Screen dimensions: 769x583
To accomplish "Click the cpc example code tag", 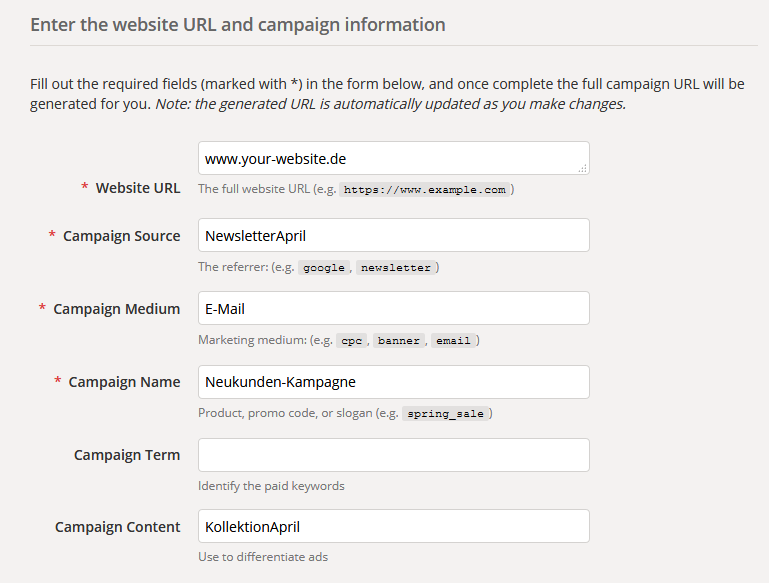I will 352,341.
